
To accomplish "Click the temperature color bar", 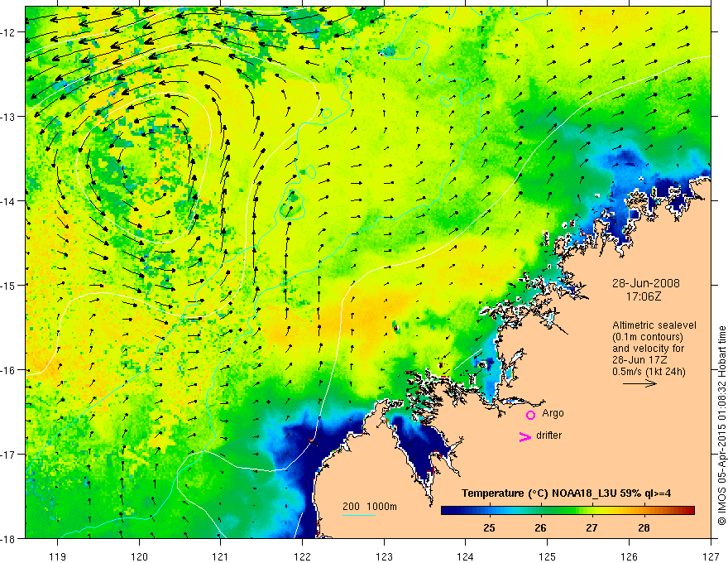I will pyautogui.click(x=568, y=510).
